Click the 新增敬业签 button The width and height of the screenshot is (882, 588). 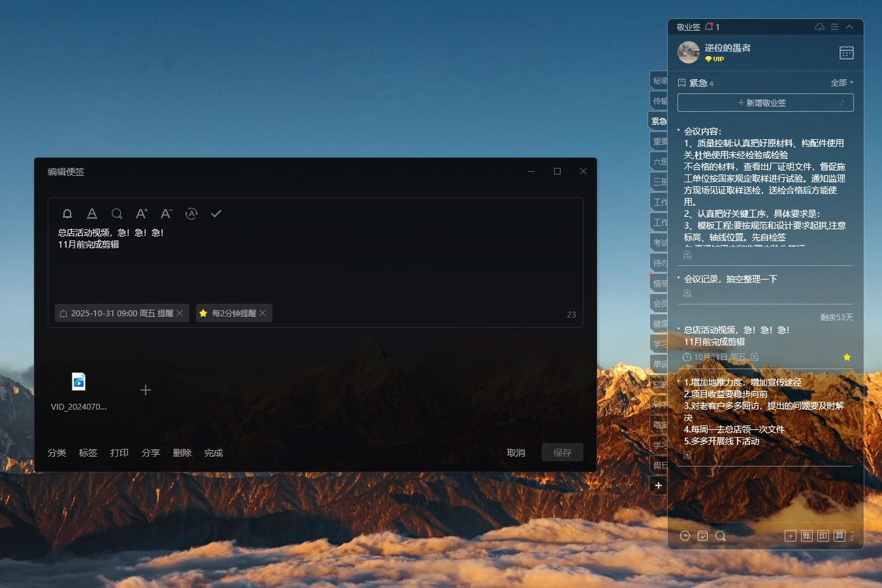pyautogui.click(x=765, y=103)
